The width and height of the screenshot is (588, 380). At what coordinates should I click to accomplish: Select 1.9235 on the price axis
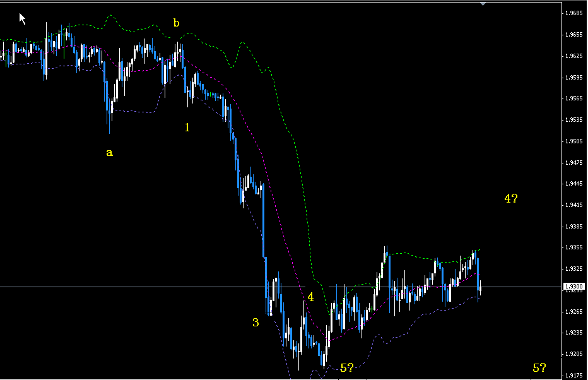(x=573, y=333)
